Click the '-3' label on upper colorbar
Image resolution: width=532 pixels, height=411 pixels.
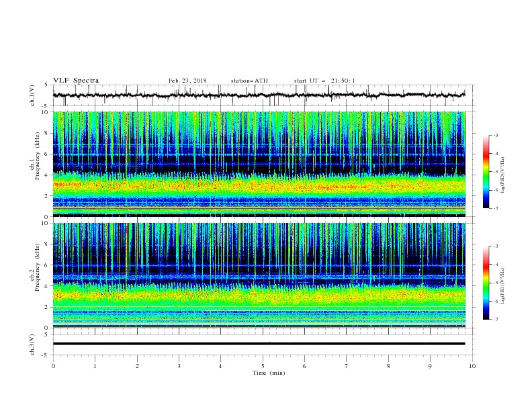tap(496, 135)
